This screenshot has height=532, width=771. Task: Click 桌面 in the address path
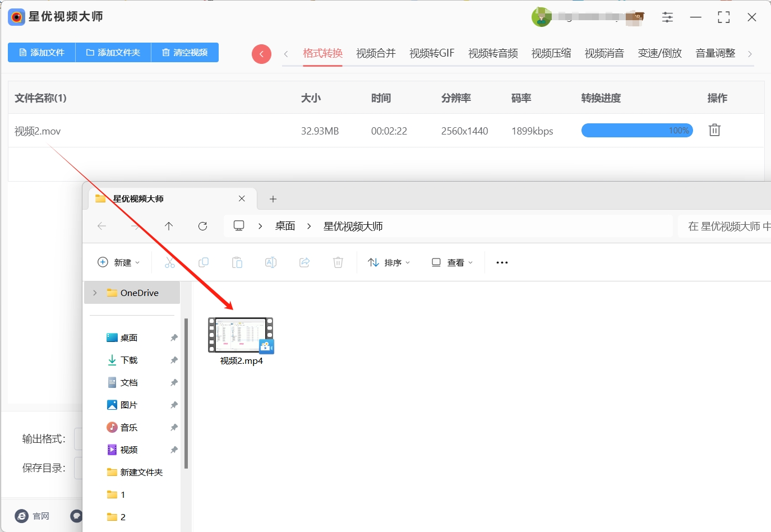[285, 226]
